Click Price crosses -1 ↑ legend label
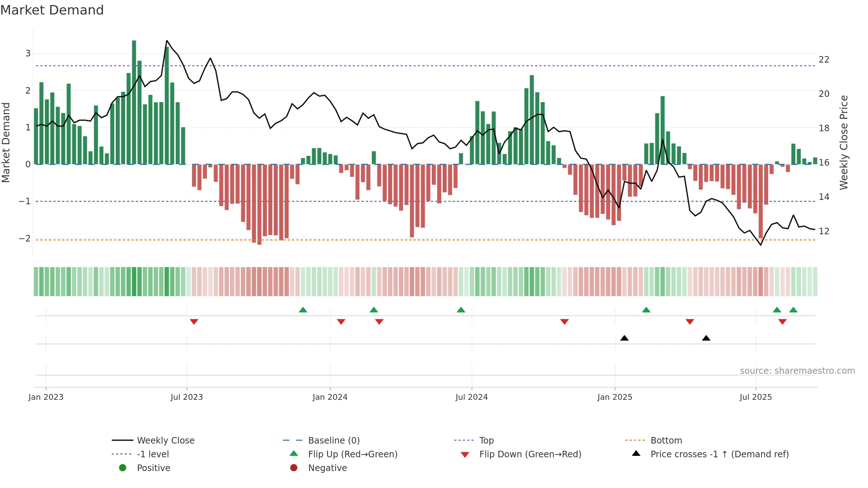The height and width of the screenshot is (488, 868). (720, 454)
